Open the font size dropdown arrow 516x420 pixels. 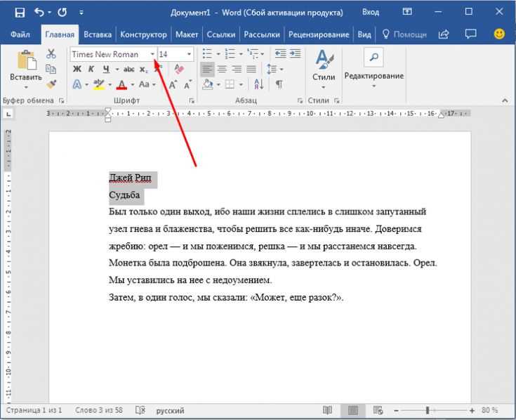(x=189, y=54)
